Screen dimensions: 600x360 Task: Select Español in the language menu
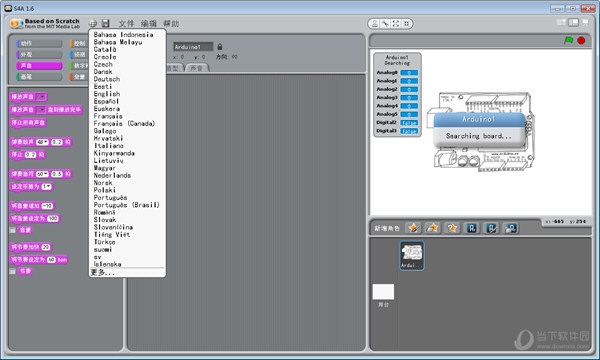(106, 101)
